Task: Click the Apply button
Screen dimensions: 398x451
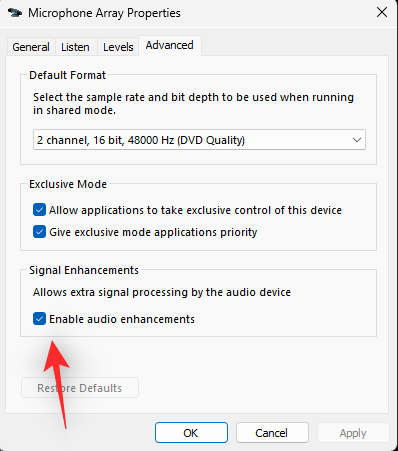Action: [353, 433]
